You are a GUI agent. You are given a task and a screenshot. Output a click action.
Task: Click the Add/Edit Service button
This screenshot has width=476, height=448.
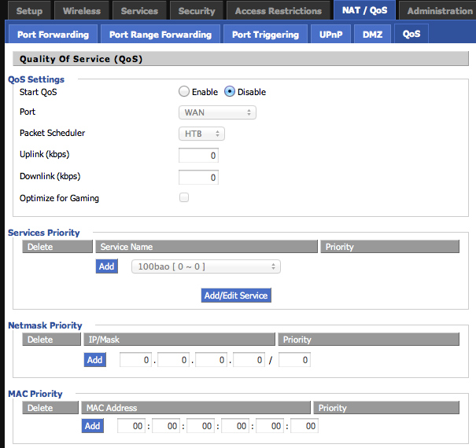(x=236, y=296)
